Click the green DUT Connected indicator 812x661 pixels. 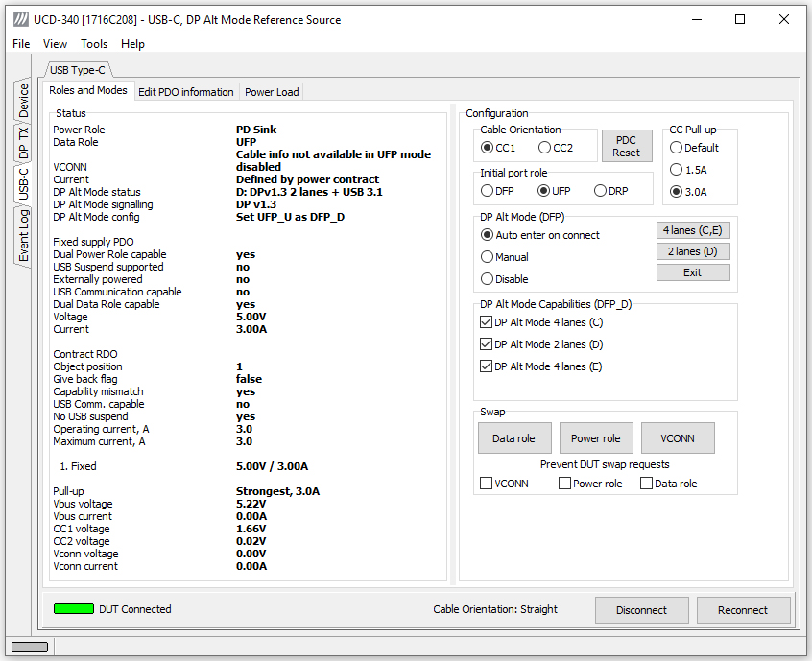tap(74, 609)
